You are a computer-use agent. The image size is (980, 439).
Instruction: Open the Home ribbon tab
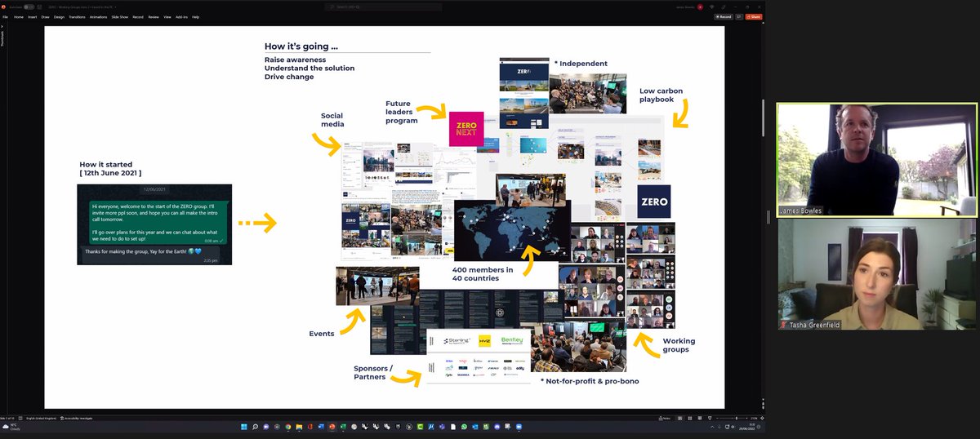[18, 16]
